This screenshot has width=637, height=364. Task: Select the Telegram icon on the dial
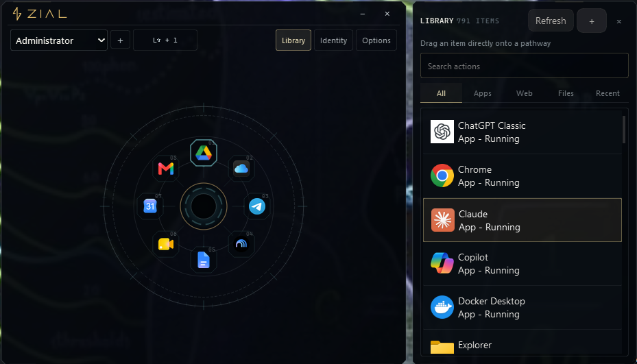coord(256,206)
